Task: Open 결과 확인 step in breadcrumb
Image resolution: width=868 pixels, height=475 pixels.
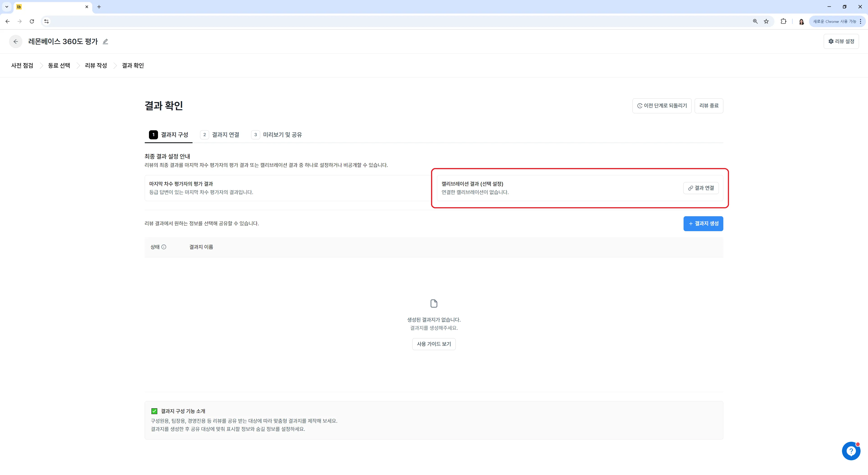Action: click(x=133, y=65)
